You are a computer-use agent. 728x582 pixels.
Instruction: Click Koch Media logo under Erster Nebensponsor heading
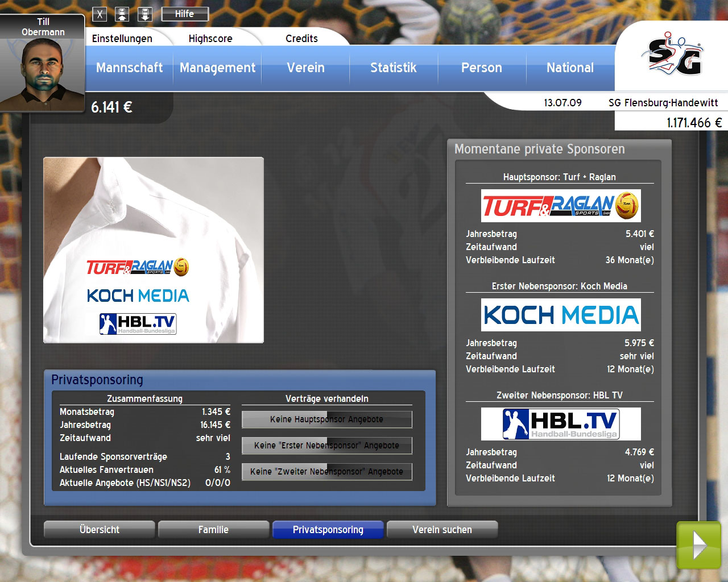tap(561, 315)
